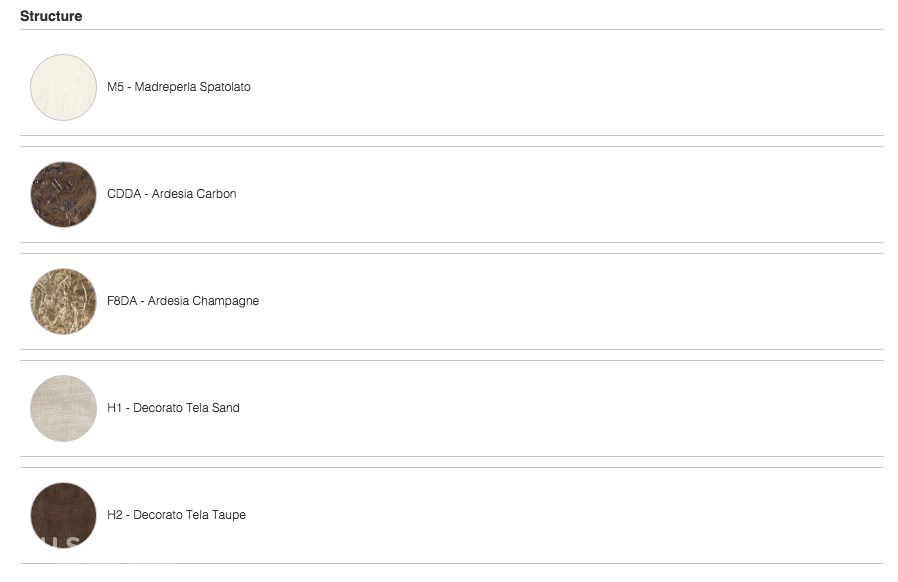The height and width of the screenshot is (582, 898).
Task: Click the 'F8DA - Ardesia Champagne' label
Action: (183, 301)
